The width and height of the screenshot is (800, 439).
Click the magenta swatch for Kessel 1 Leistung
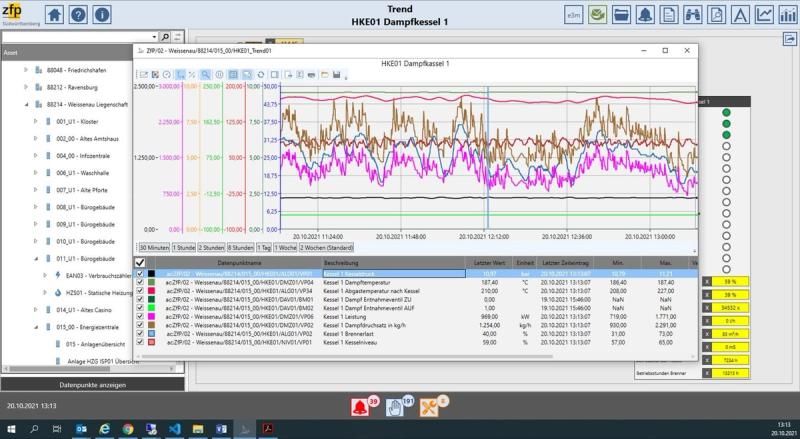(152, 316)
